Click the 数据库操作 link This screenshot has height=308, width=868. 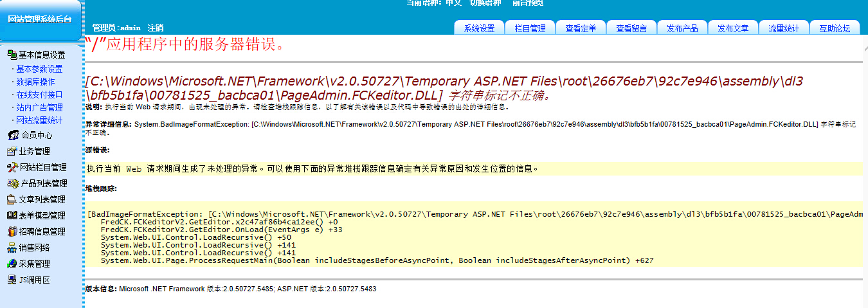click(35, 82)
